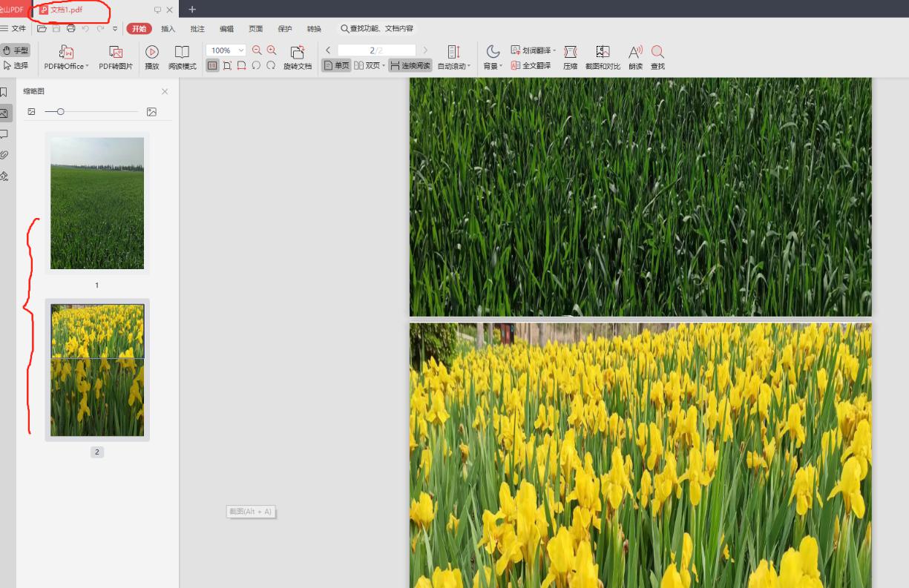Image resolution: width=909 pixels, height=588 pixels.
Task: Open a new tab with plus button
Action: coord(192,10)
